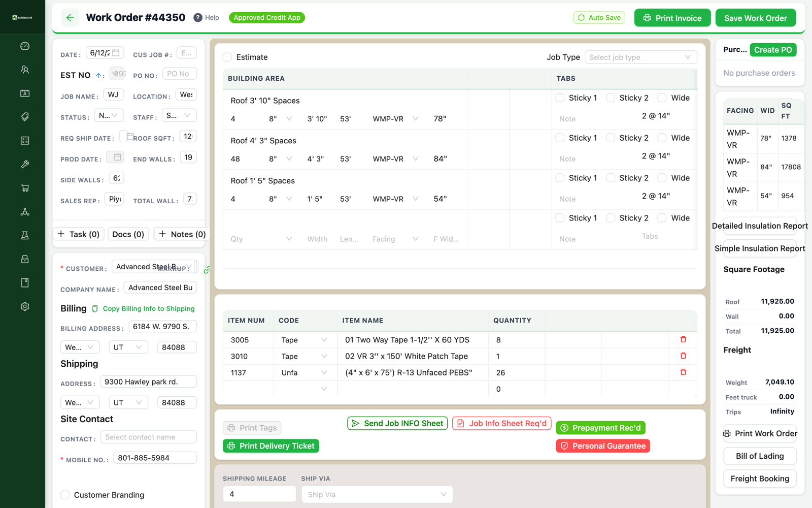
Task: Click Copy Billing Info to Shipping link
Action: tap(149, 308)
